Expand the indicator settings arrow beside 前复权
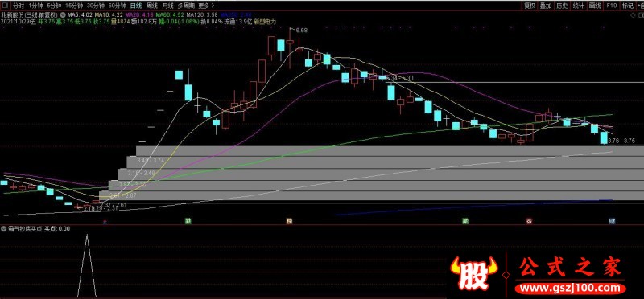Viewport: 644px width, 299px height. pos(62,15)
